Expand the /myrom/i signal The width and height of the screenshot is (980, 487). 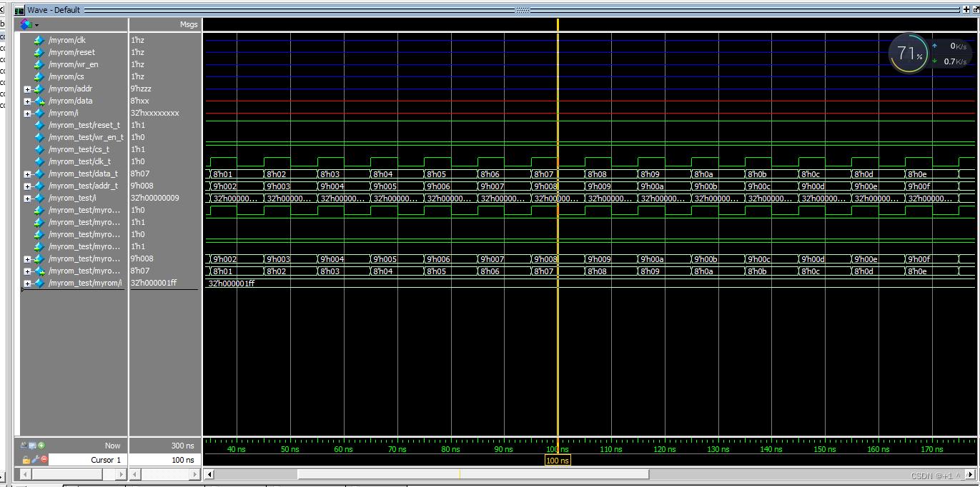27,114
